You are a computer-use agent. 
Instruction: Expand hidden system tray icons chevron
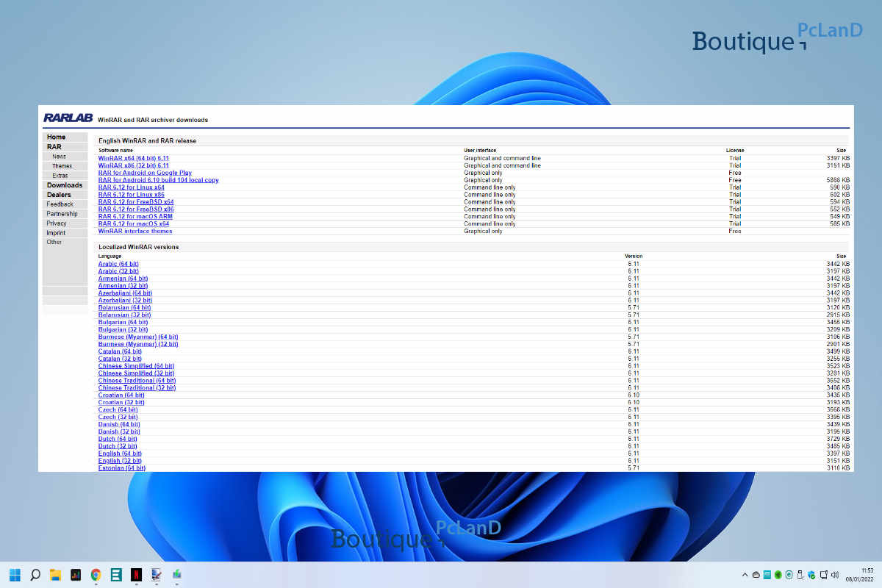point(745,574)
